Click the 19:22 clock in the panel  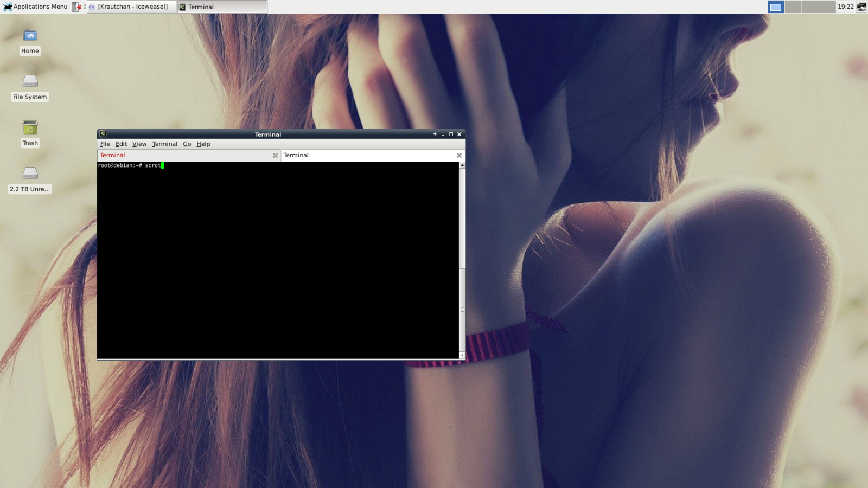tap(845, 7)
